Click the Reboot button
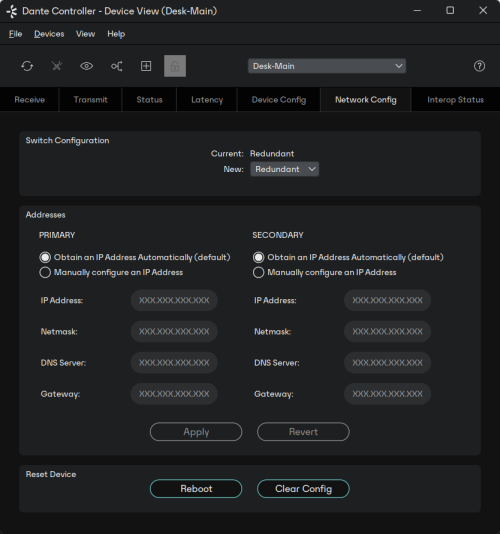 (196, 489)
